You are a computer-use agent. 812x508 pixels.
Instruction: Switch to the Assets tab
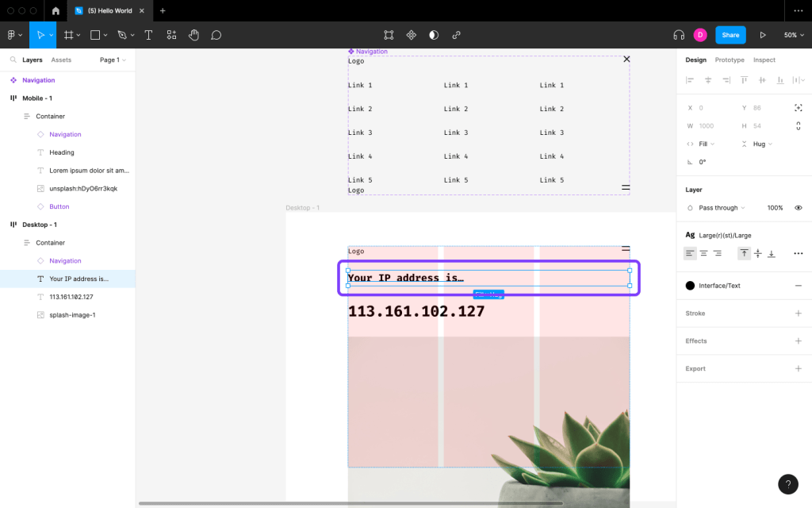pos(59,60)
